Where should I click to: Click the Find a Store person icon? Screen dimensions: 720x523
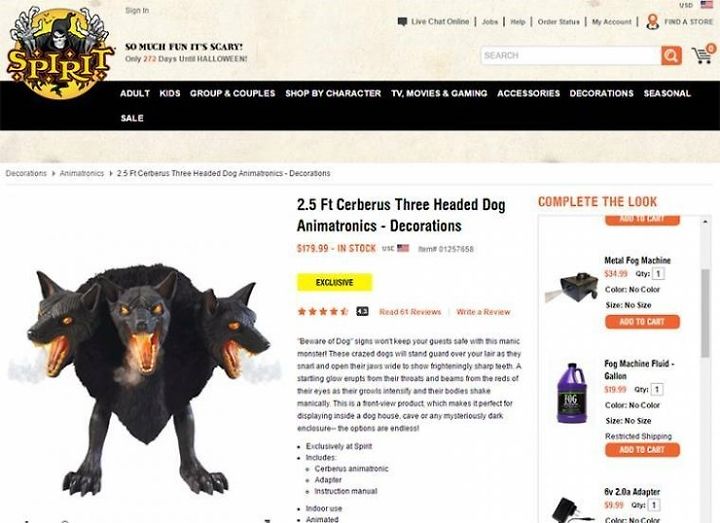tap(652, 22)
